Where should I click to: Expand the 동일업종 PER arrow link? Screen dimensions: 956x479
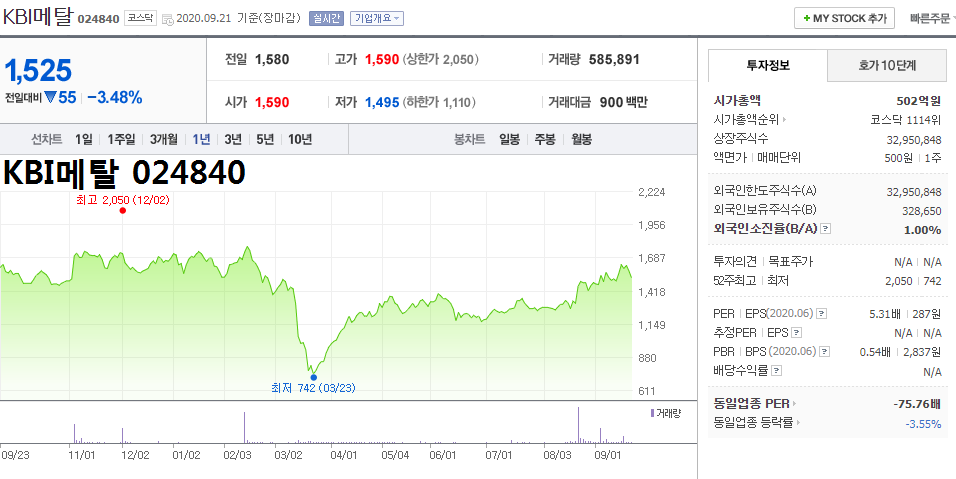(x=794, y=403)
